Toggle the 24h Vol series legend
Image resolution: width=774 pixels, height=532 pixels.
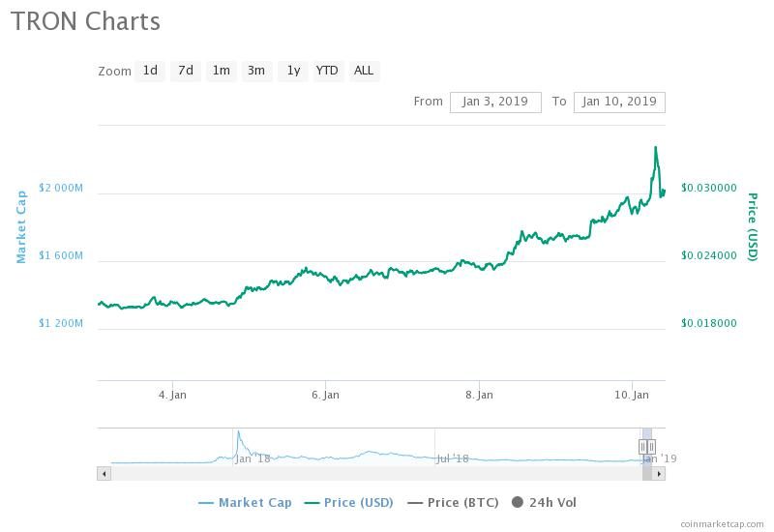click(544, 503)
